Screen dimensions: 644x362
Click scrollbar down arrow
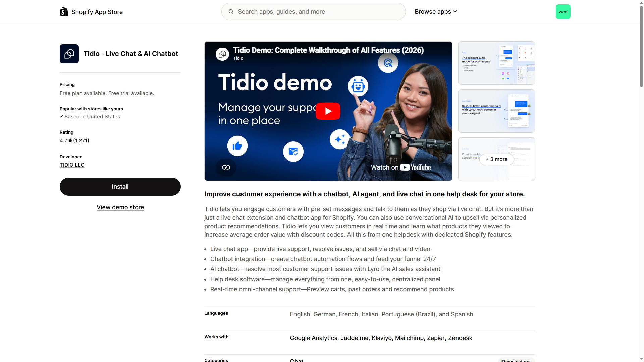point(641,359)
